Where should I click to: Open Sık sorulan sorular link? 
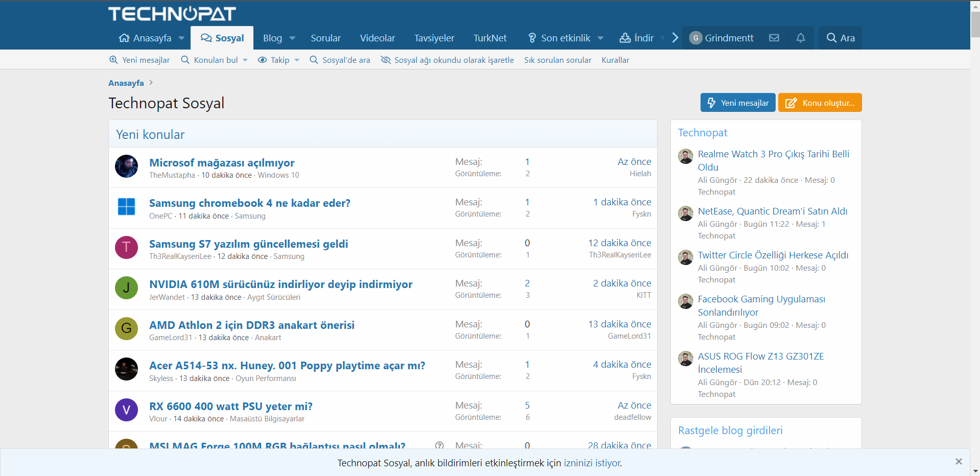557,60
